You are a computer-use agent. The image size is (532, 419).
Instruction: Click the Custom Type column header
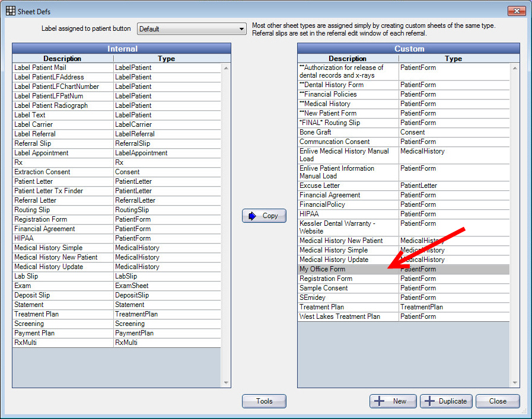453,58
